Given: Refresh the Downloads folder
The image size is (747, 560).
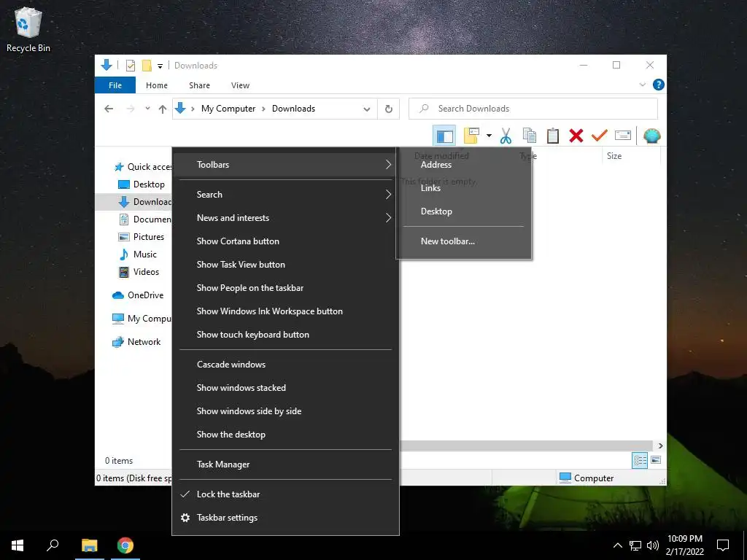Looking at the screenshot, I should (389, 109).
